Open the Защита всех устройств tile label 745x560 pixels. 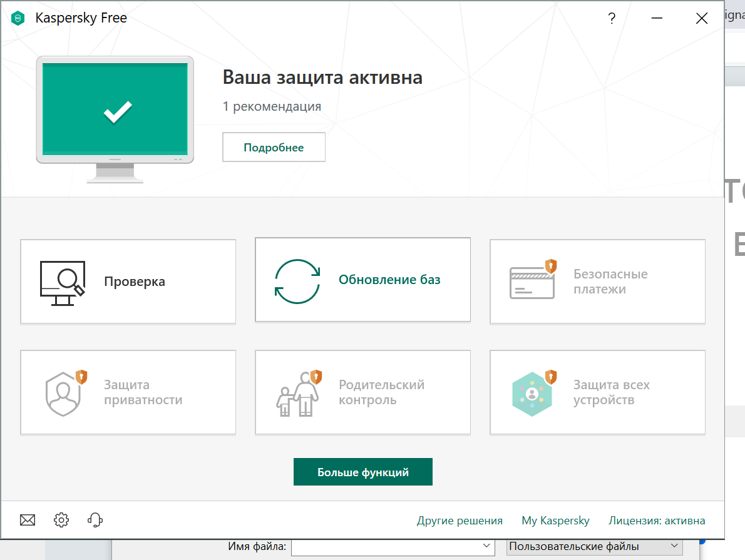[612, 392]
